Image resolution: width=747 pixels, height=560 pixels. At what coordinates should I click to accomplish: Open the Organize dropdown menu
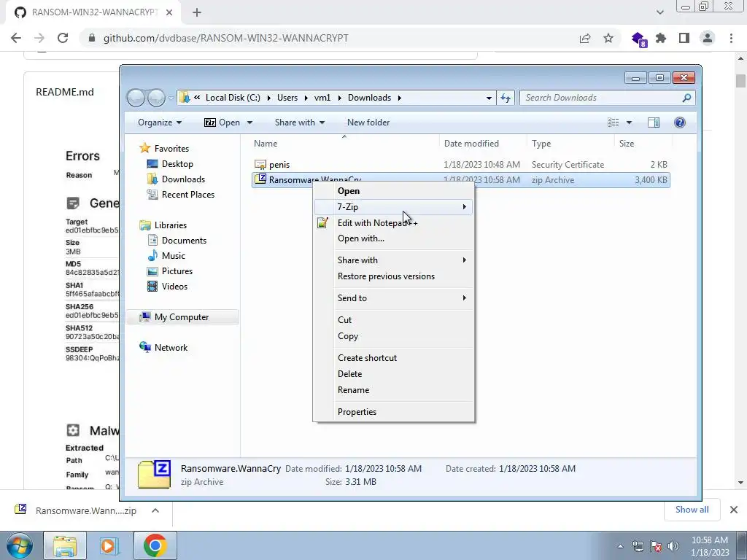tap(160, 122)
